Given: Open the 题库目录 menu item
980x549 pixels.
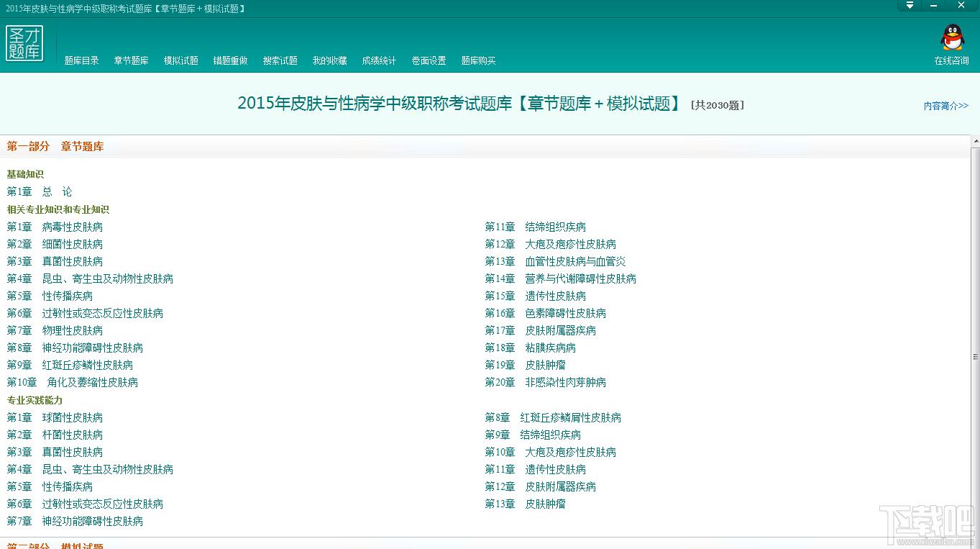Looking at the screenshot, I should 82,61.
